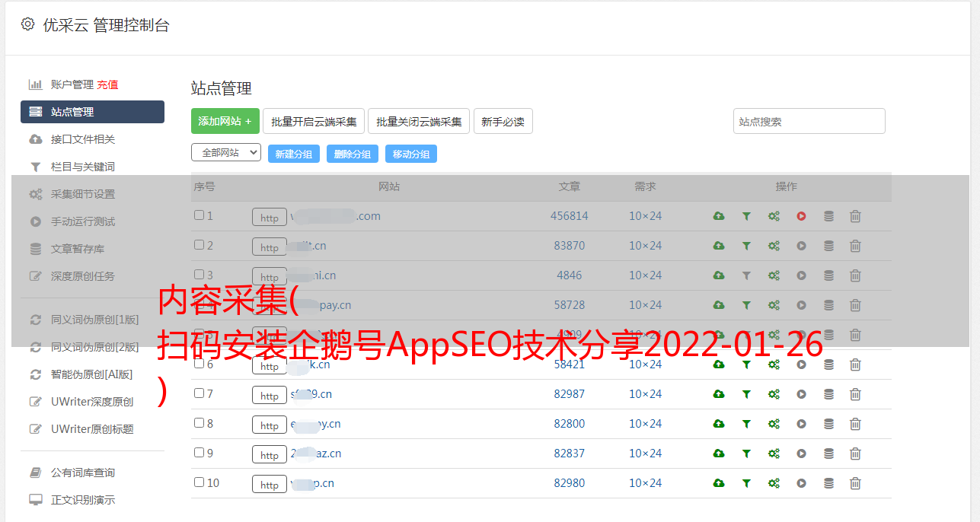Click the 新建分组 button
This screenshot has height=522, width=980.
click(293, 154)
